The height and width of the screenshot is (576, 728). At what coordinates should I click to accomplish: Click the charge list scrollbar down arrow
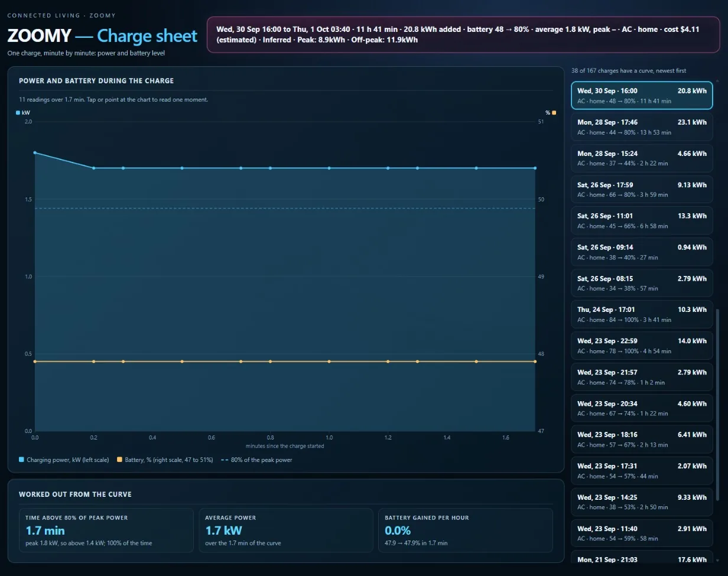point(718,560)
